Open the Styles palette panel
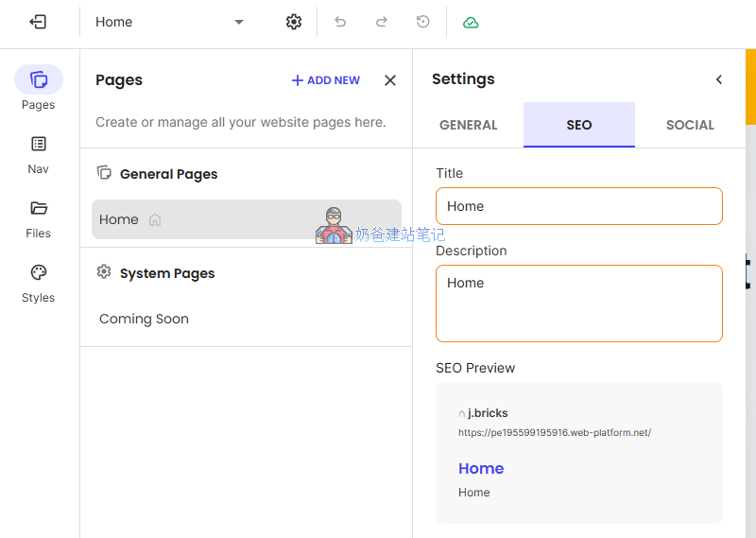 (39, 282)
